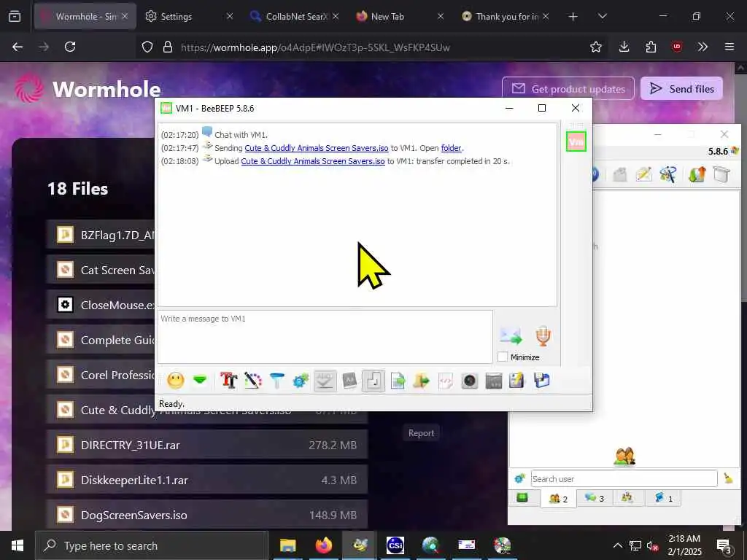Open the font color pencil tool
The height and width of the screenshot is (560, 747).
(x=253, y=381)
